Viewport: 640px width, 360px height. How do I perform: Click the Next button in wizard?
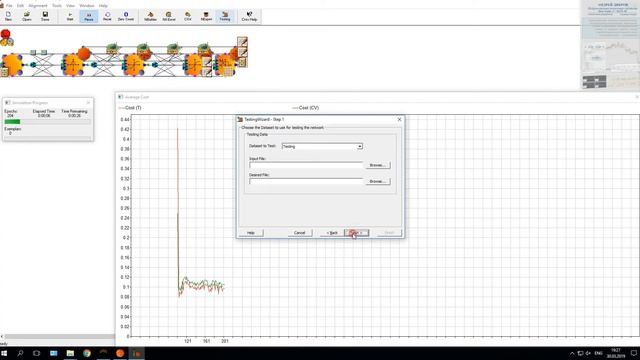click(x=356, y=233)
